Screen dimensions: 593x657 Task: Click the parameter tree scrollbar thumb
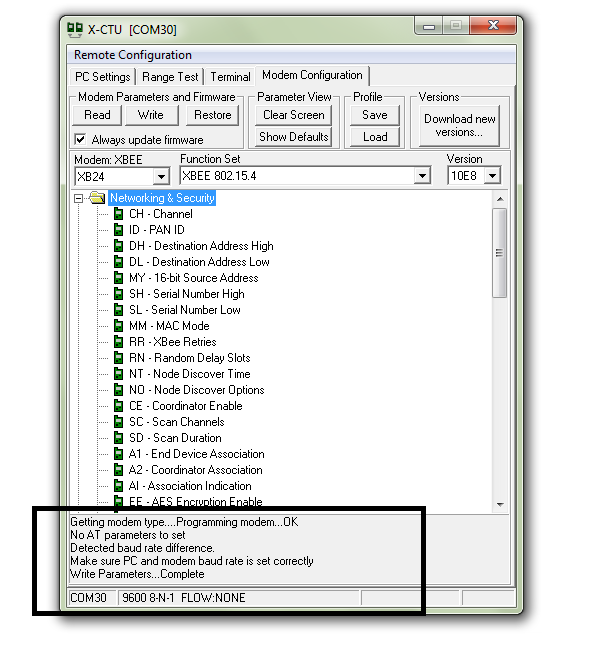pyautogui.click(x=500, y=253)
